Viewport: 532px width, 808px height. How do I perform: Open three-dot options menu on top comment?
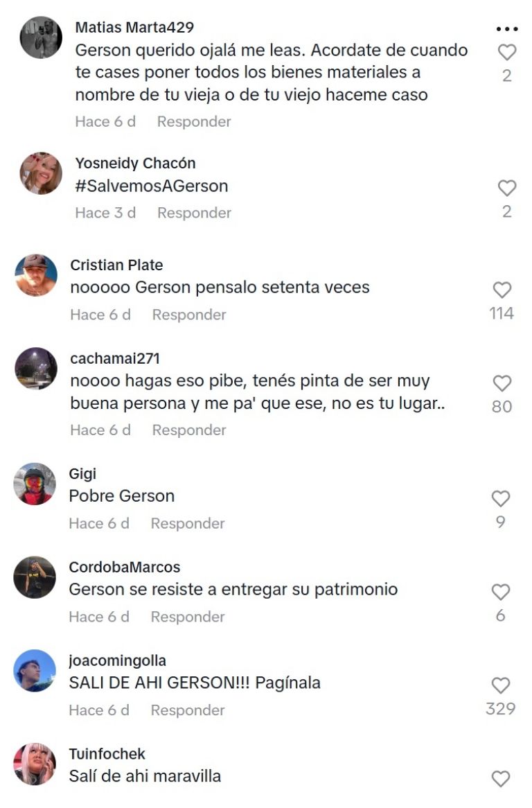point(507,29)
